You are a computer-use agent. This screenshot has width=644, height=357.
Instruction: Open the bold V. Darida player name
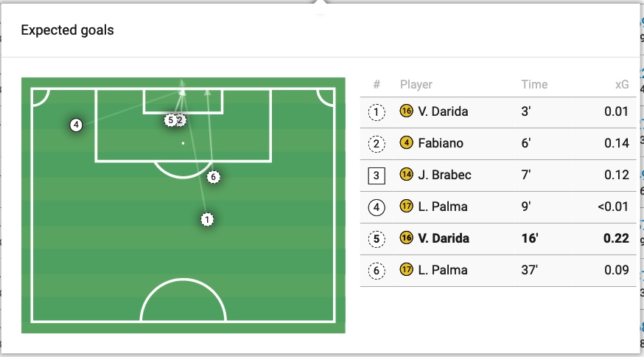tap(444, 238)
